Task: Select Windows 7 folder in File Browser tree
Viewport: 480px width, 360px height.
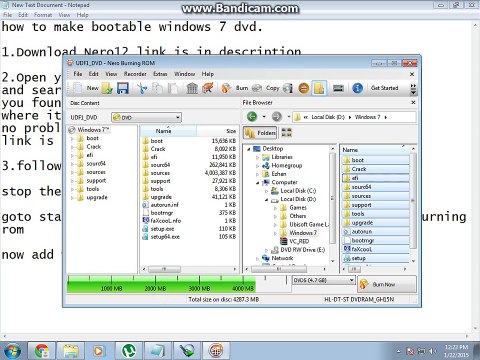Action: (x=303, y=233)
